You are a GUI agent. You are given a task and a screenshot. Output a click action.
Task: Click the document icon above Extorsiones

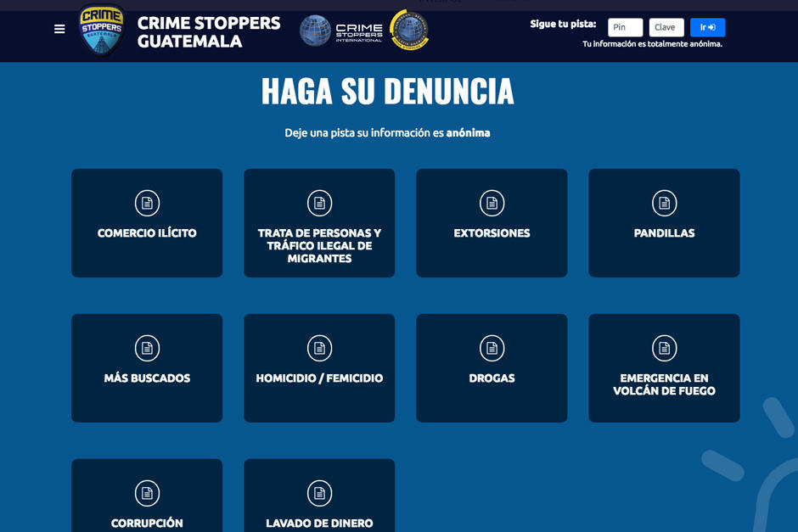pyautogui.click(x=492, y=203)
